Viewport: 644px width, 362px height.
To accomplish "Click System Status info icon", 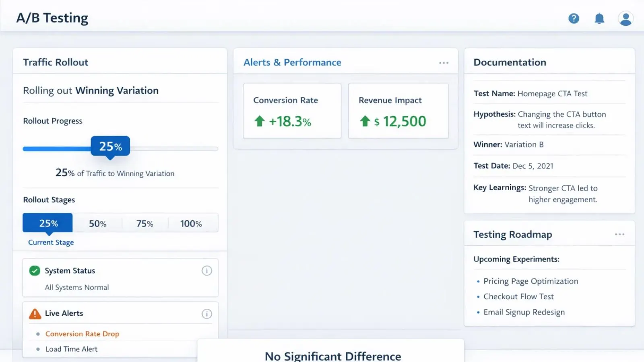I will coord(206,271).
